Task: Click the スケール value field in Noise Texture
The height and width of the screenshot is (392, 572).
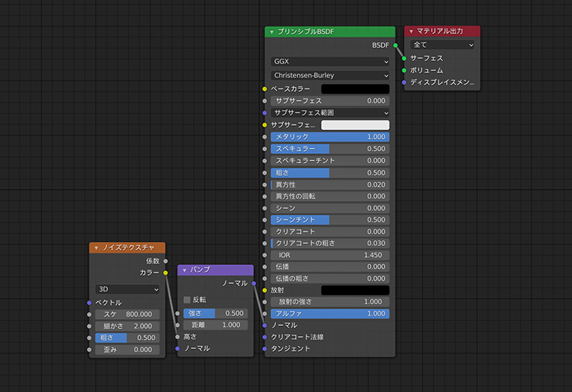Action: (x=127, y=314)
